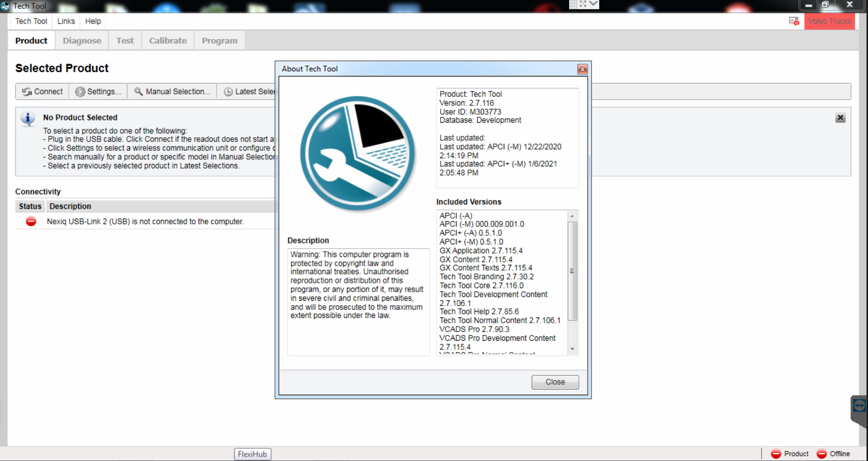The height and width of the screenshot is (461, 868).
Task: Open Latest Selections list
Action: [x=249, y=92]
